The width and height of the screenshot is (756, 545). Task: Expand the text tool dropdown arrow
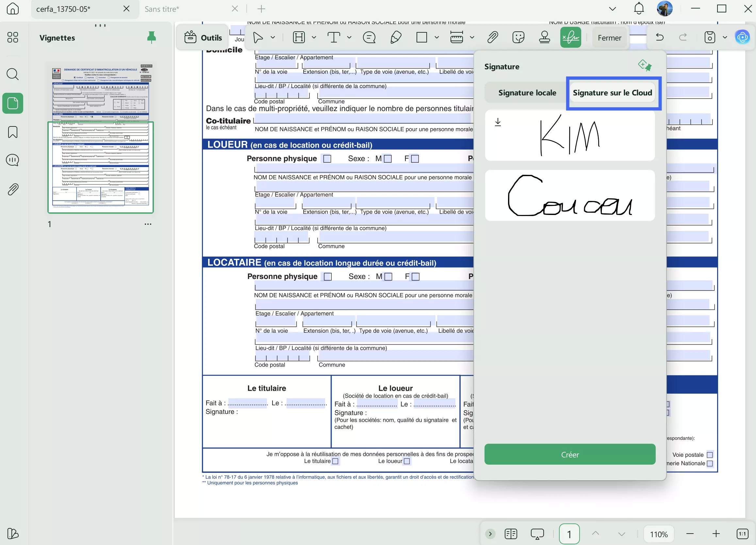(x=349, y=37)
